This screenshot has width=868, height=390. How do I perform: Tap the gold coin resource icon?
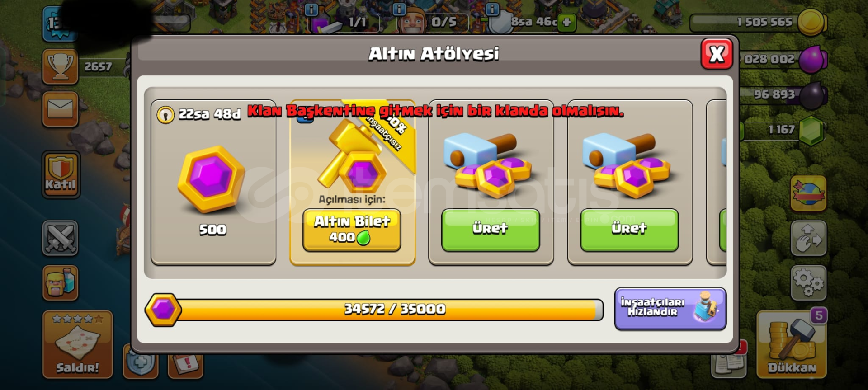coord(811,22)
